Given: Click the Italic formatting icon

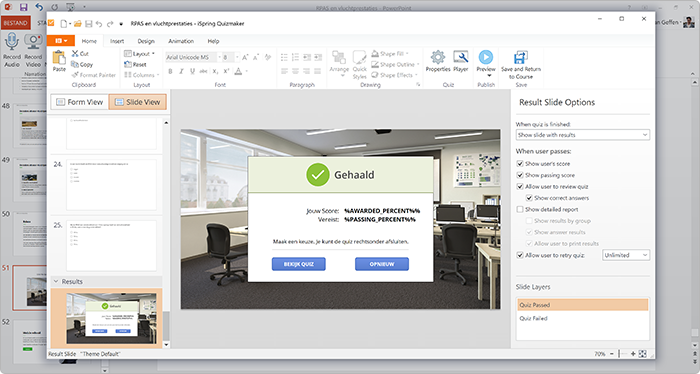Looking at the screenshot, I should [x=181, y=71].
